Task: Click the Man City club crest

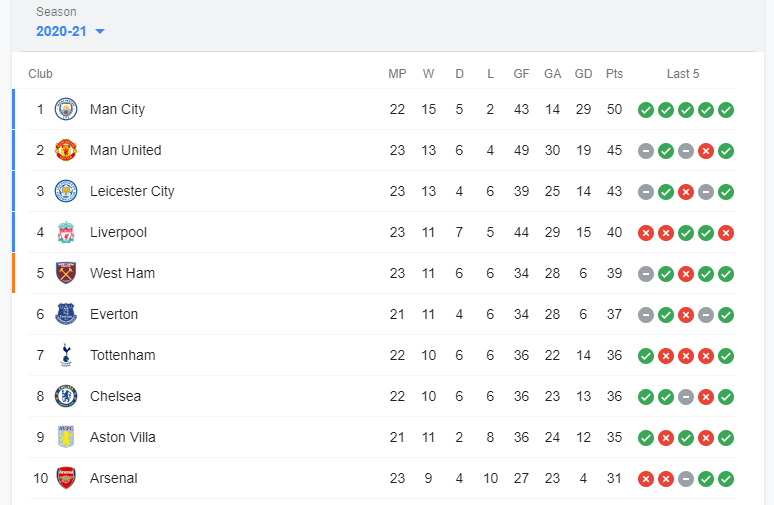Action: 66,109
